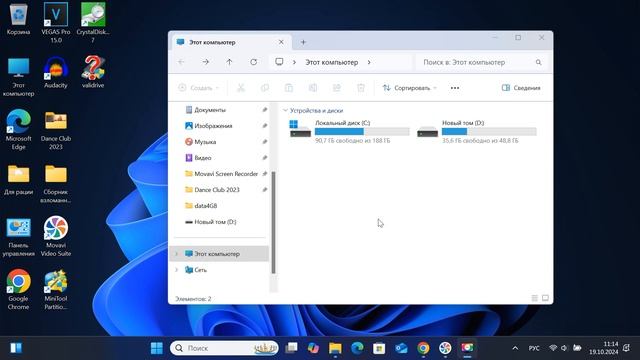
Task: Select Movavi Video Suite desktop icon
Action: point(56,236)
